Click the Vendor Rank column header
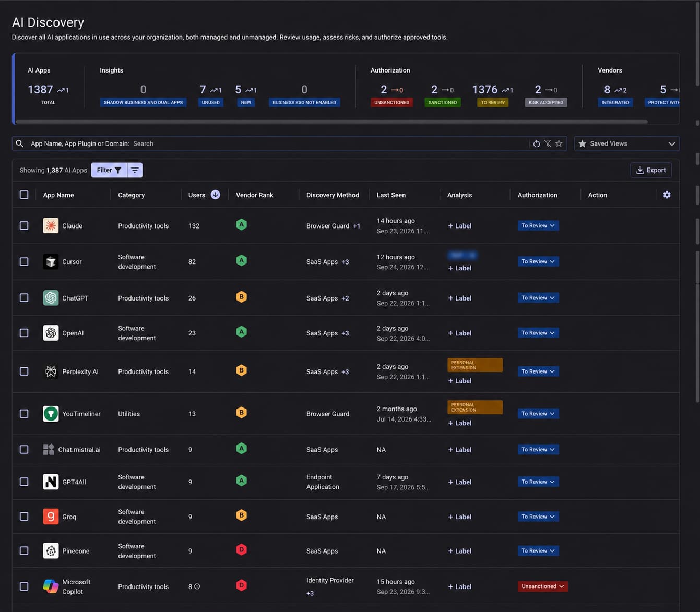The image size is (700, 612). pos(254,195)
